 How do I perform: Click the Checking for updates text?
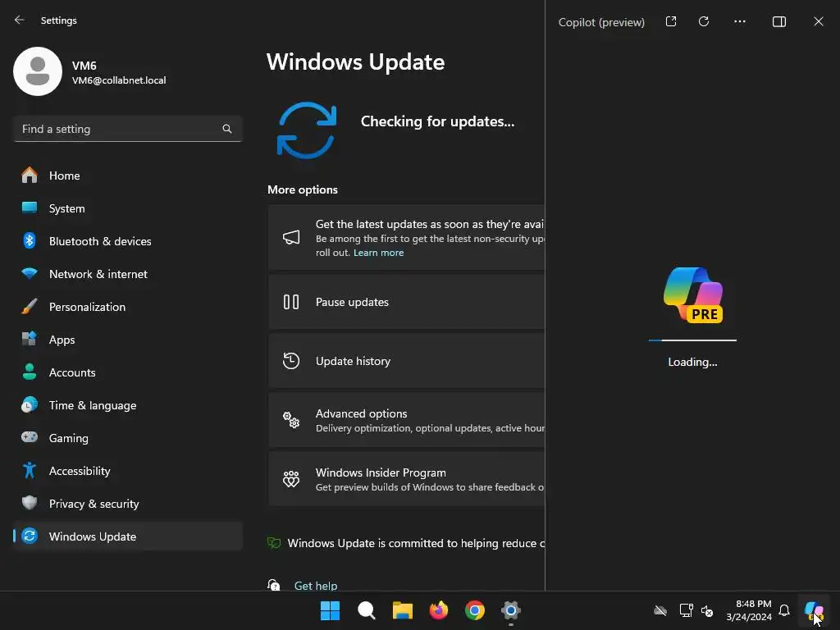point(437,121)
